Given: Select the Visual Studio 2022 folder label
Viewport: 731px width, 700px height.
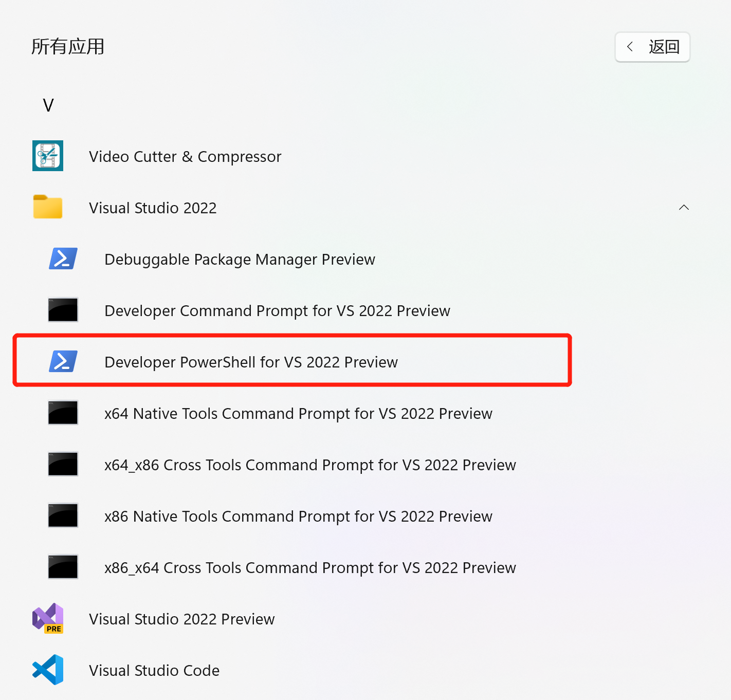Looking at the screenshot, I should click(153, 208).
